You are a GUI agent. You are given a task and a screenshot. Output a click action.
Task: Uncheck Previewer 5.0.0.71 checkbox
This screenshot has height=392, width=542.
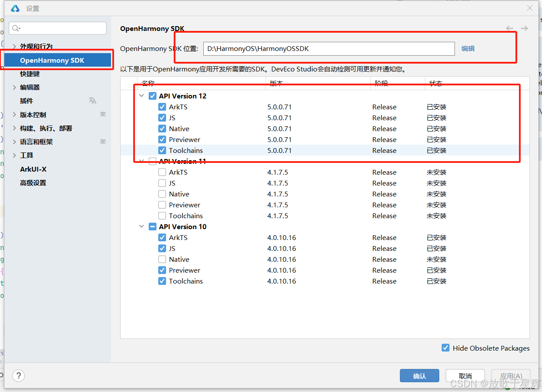[x=162, y=139]
